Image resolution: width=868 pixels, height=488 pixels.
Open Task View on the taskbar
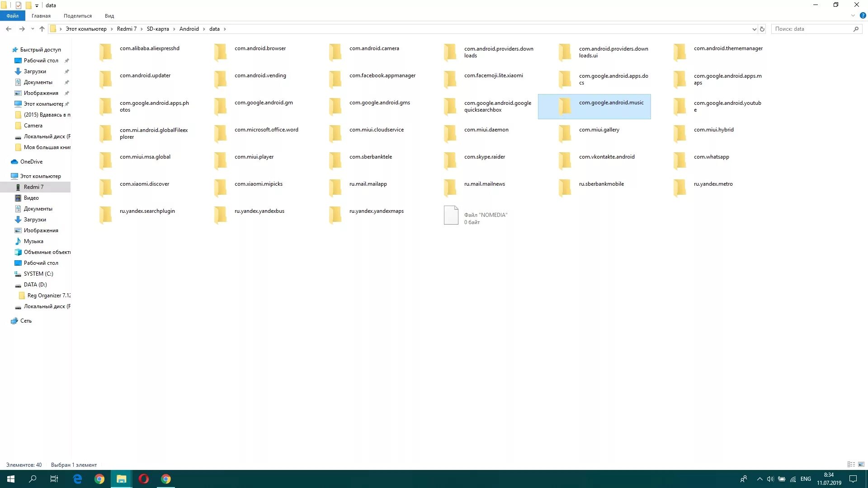tap(54, 479)
